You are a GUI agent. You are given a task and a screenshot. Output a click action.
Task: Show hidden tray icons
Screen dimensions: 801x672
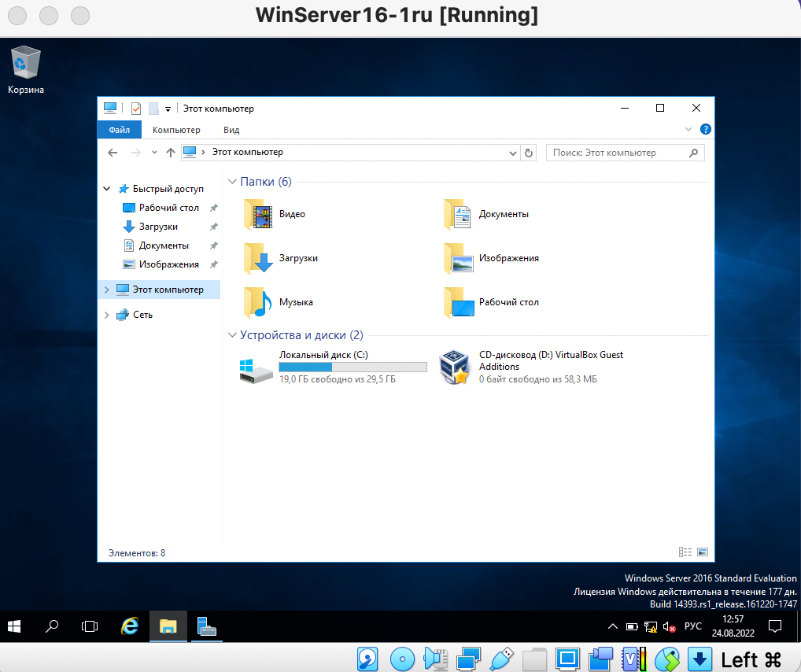click(612, 626)
